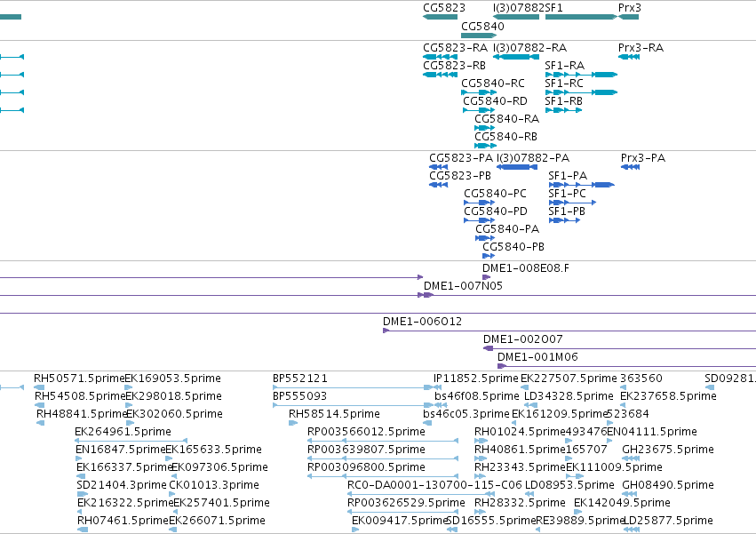Select clone RC0-DA0001-130700-115-C06

pos(421,494)
